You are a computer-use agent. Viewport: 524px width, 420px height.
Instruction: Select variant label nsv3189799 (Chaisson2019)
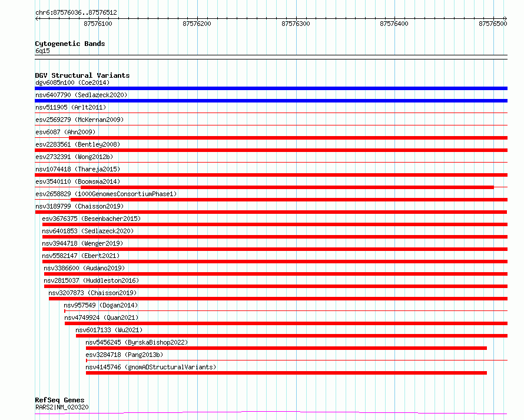(x=79, y=206)
